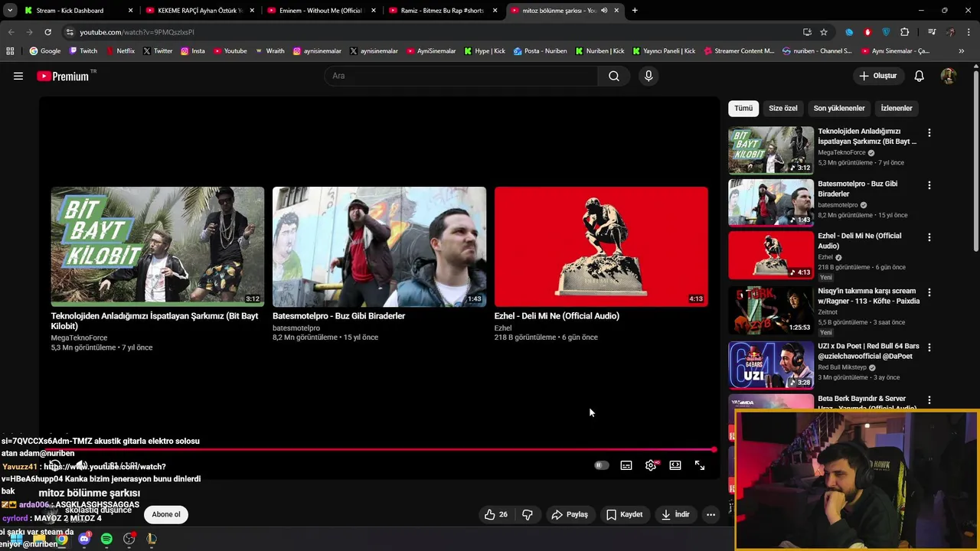The width and height of the screenshot is (980, 551).
Task: Open League of Legends taskbar icon
Action: tap(152, 539)
